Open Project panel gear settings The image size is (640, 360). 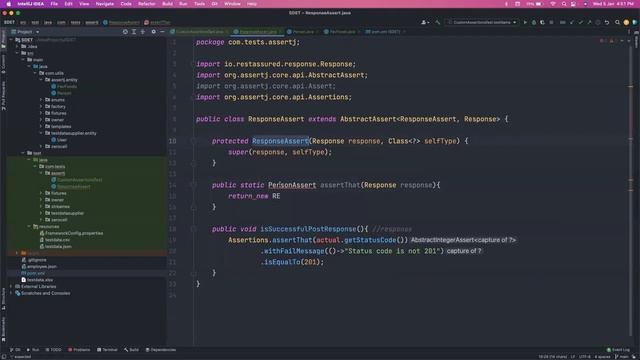click(153, 32)
